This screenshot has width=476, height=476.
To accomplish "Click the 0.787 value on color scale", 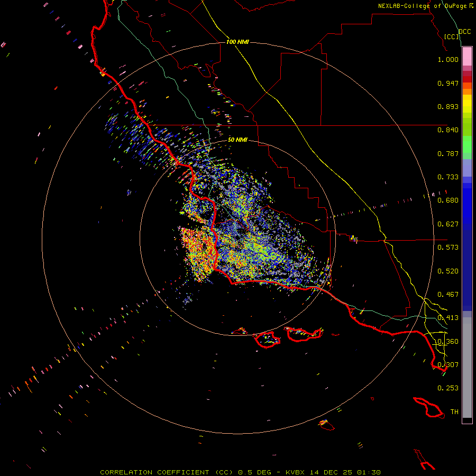I will click(448, 153).
